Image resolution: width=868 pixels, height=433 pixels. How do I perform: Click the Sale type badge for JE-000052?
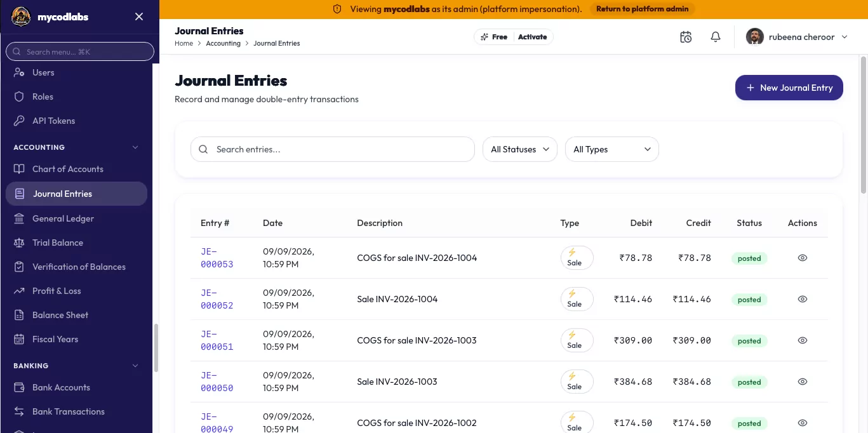(577, 299)
